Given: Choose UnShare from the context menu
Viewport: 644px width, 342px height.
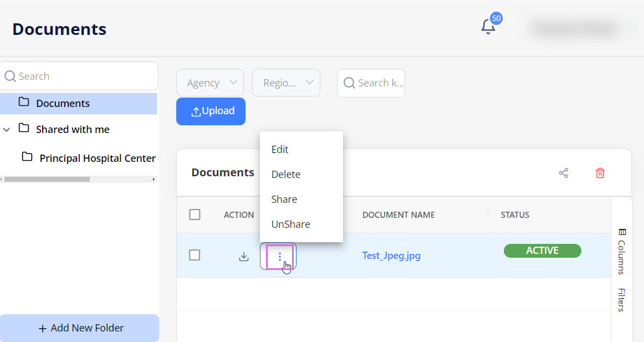Looking at the screenshot, I should pyautogui.click(x=301, y=224).
